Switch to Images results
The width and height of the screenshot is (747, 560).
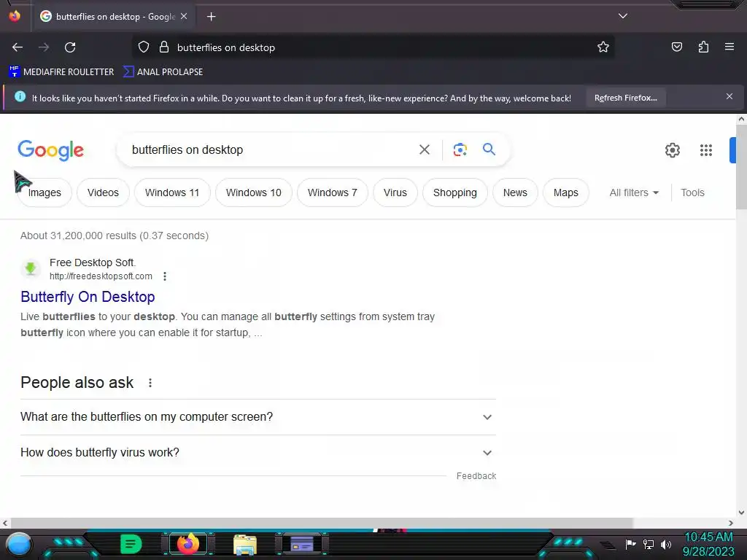point(44,192)
